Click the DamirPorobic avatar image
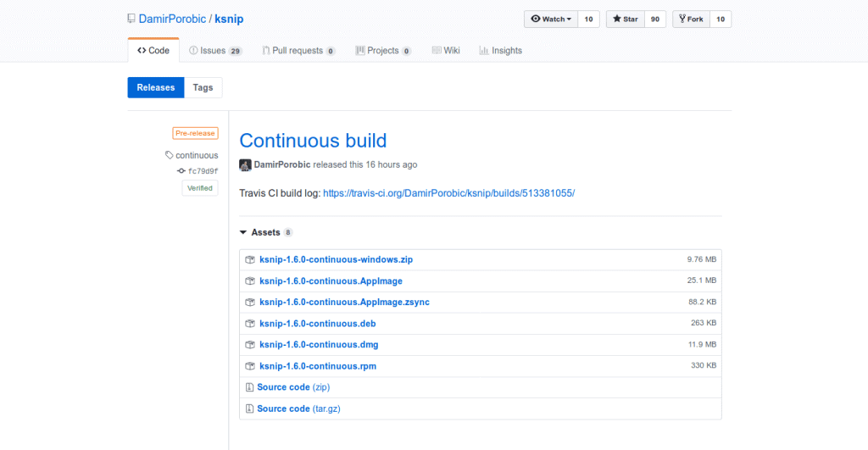The width and height of the screenshot is (868, 450). (245, 164)
